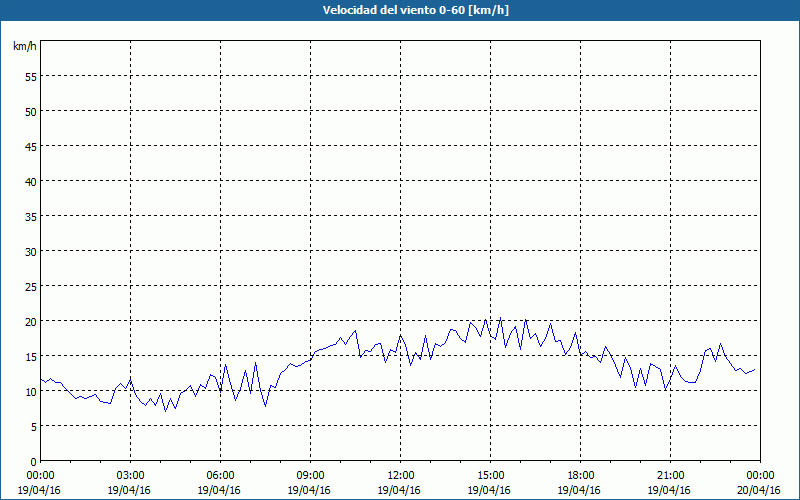800x500 pixels.
Task: Pick the y-axis value '5'
Action: (34, 427)
